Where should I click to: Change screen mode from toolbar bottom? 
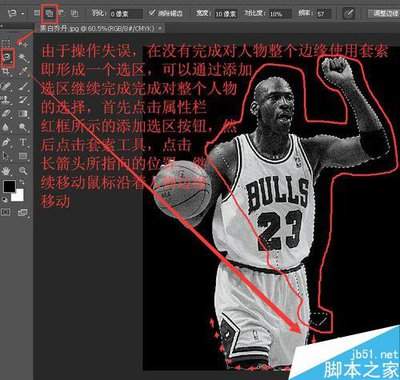[23, 212]
